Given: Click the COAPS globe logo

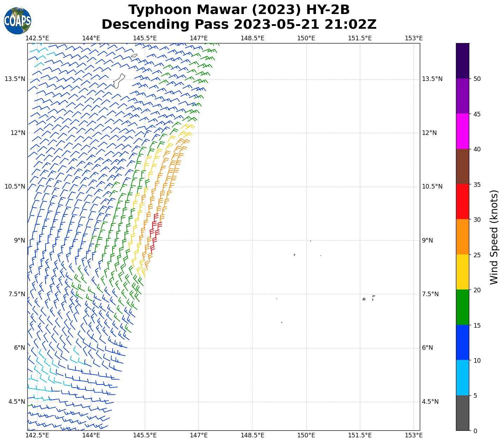Looking at the screenshot, I should 17,21.
